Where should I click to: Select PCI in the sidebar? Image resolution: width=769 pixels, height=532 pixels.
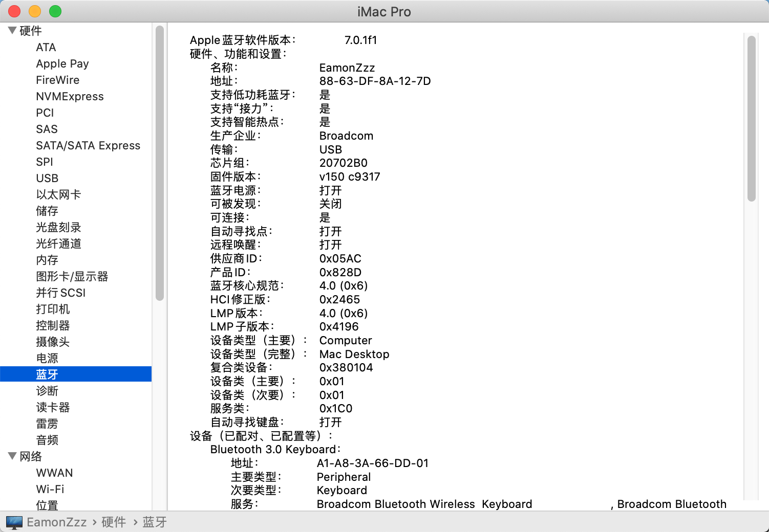(x=45, y=113)
